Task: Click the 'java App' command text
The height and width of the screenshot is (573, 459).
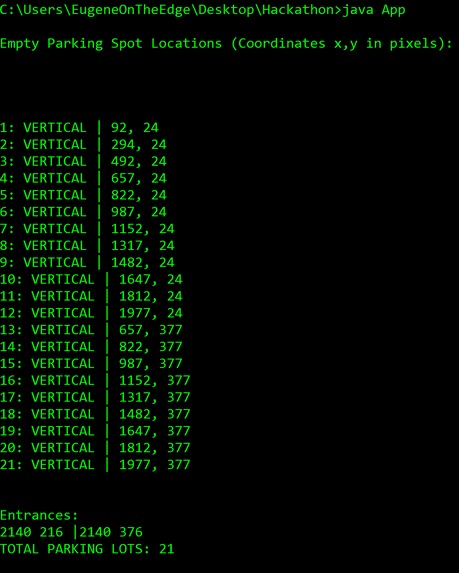Action: coord(373,10)
